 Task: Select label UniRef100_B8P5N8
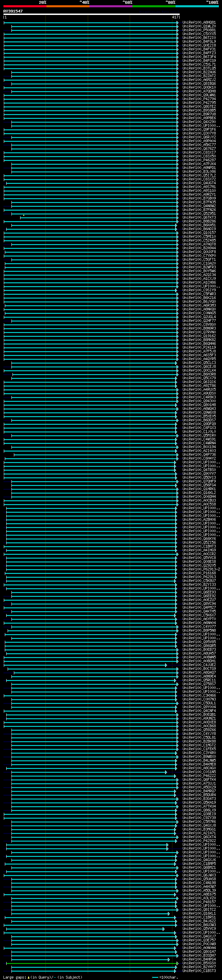click(x=199, y=631)
